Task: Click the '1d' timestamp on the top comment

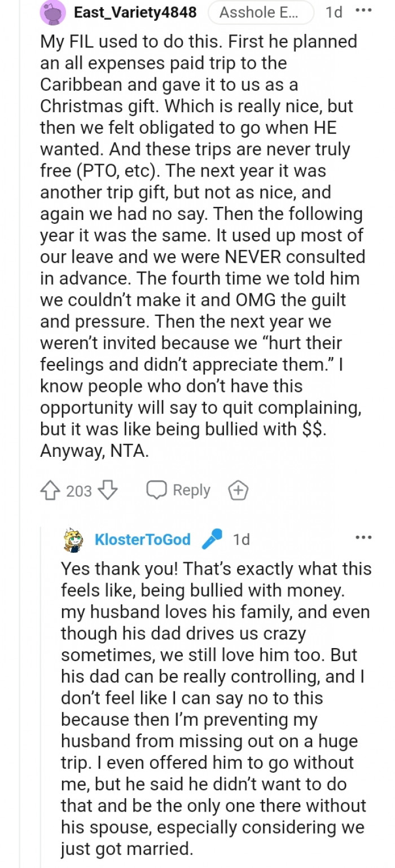Action: pos(333,11)
